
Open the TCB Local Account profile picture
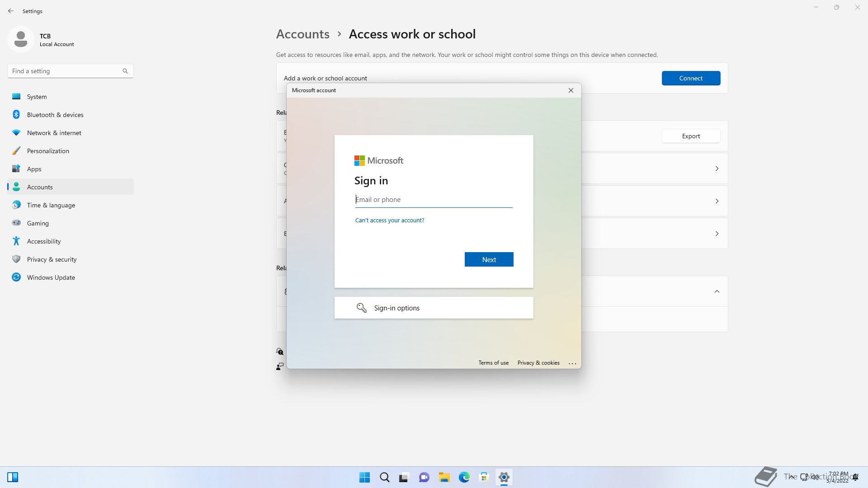(x=21, y=39)
